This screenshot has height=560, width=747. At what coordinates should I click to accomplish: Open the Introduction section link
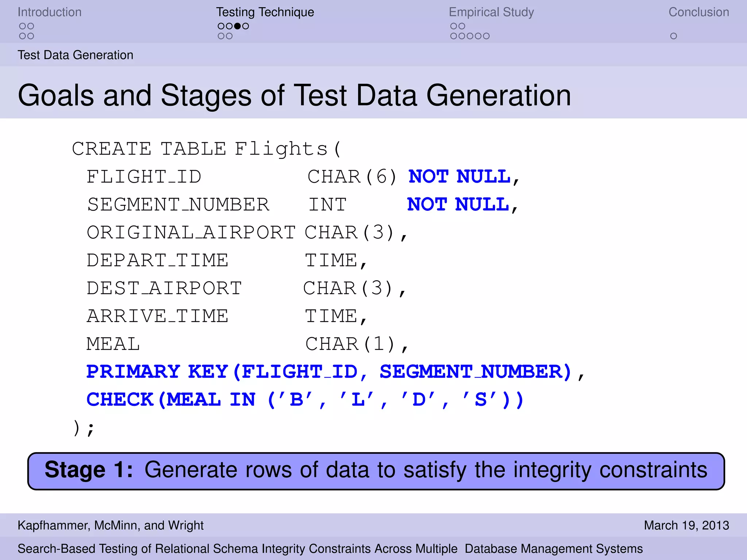click(50, 12)
